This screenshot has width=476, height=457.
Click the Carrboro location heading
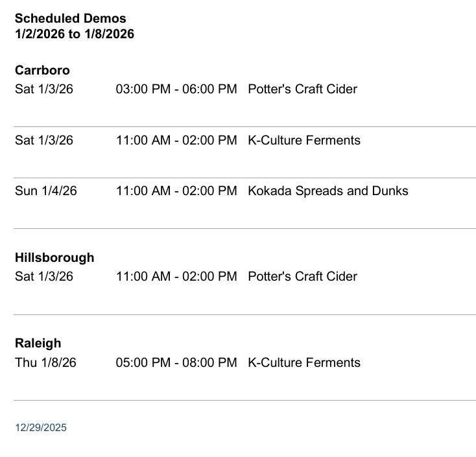coord(42,70)
